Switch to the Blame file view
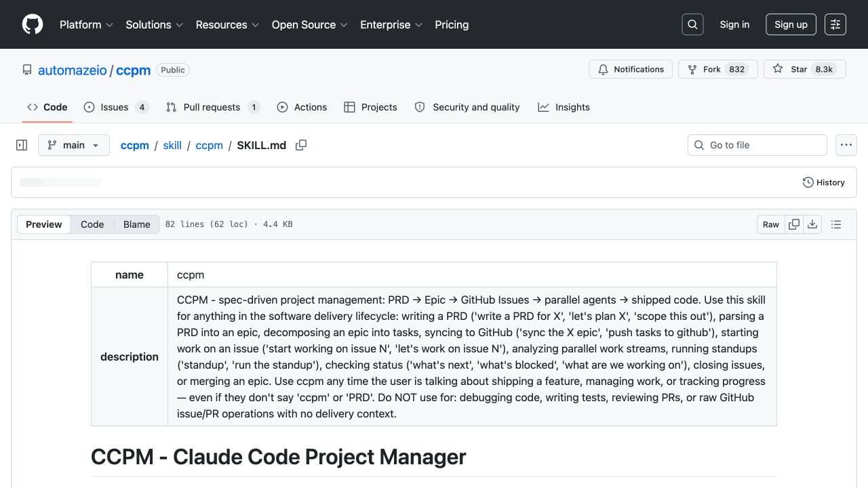Image resolution: width=868 pixels, height=488 pixels. point(137,224)
